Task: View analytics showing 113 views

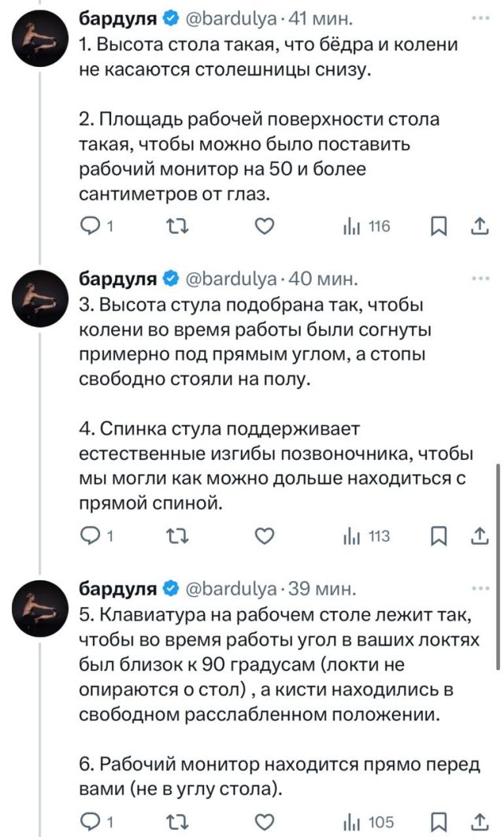Action: click(367, 536)
